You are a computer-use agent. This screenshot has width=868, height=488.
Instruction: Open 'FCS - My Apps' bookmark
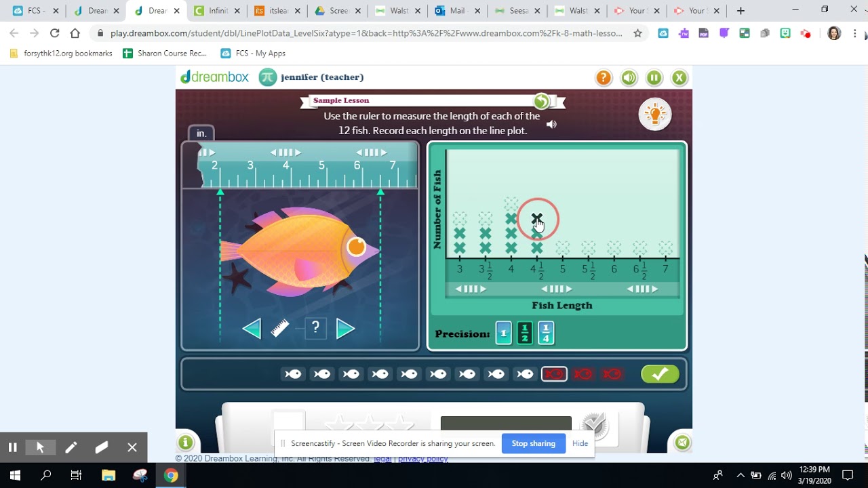253,54
